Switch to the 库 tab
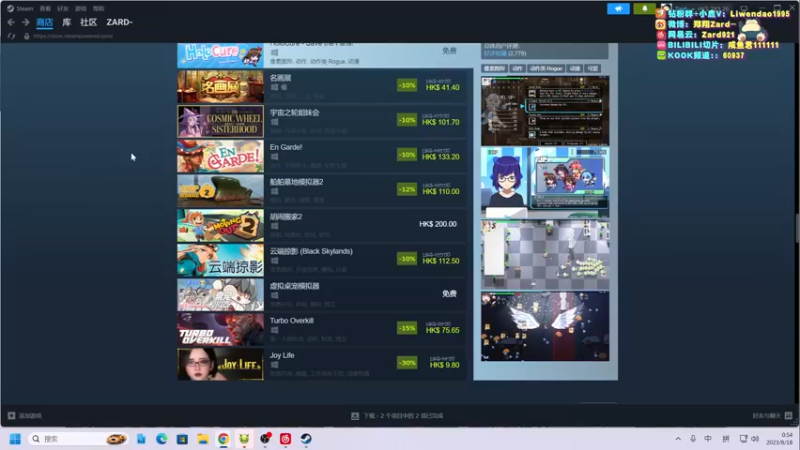This screenshot has height=450, width=800. point(67,22)
